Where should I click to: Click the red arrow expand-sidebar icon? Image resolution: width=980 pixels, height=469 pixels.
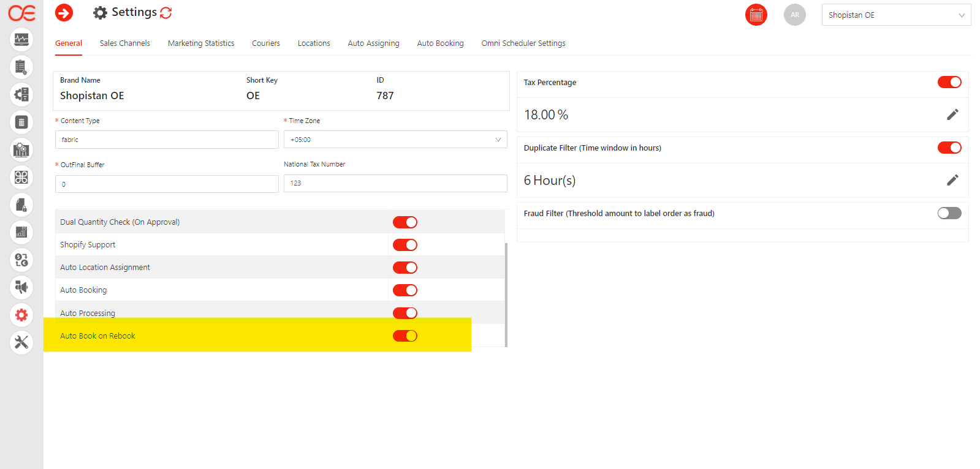click(x=64, y=13)
